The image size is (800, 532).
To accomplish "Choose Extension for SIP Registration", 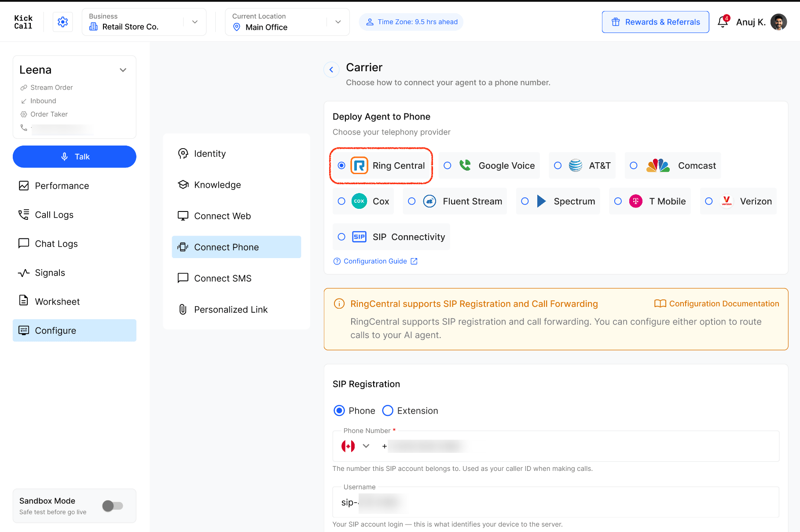I will coord(388,411).
